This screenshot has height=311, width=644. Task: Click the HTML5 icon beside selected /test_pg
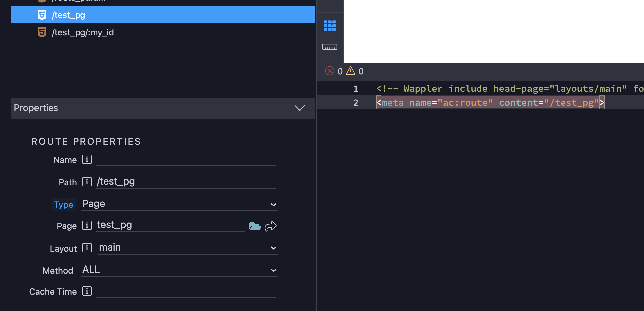pyautogui.click(x=42, y=15)
